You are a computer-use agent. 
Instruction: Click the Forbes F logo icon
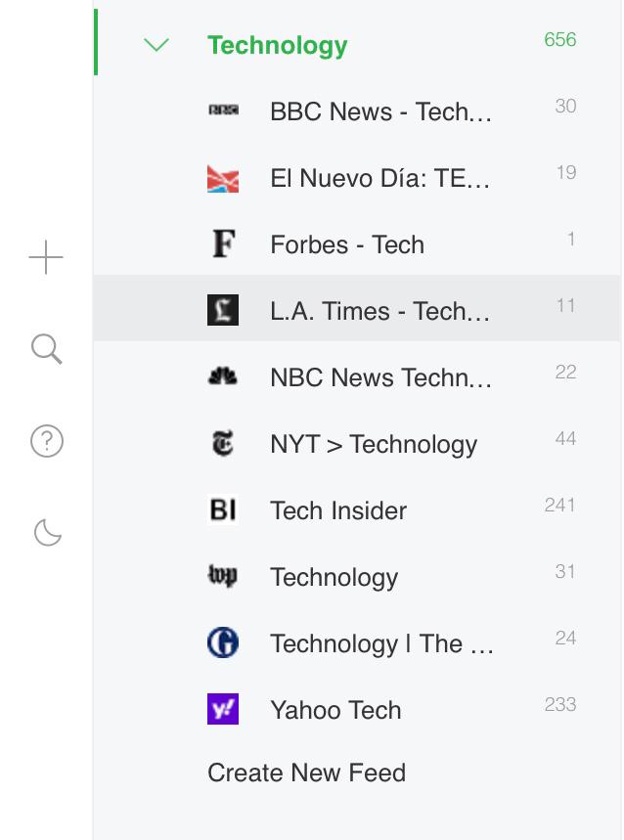(223, 244)
